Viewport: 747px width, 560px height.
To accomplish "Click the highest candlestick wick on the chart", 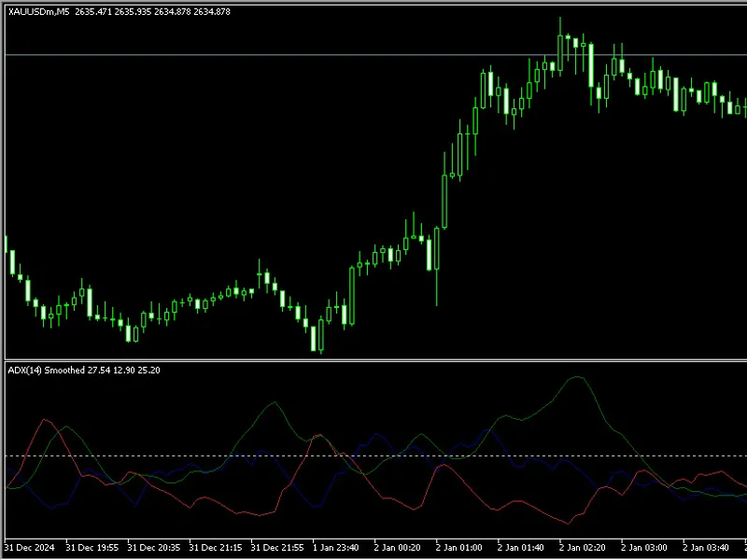I will [x=560, y=24].
